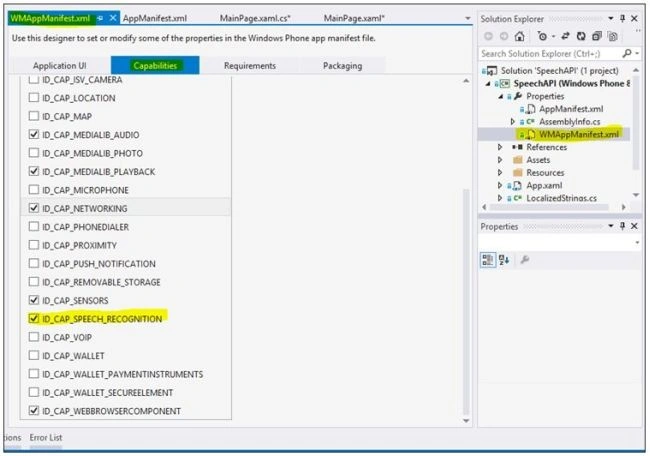Close the Solution Explorer panel
Viewport: 650px width, 456px height.
pos(634,18)
